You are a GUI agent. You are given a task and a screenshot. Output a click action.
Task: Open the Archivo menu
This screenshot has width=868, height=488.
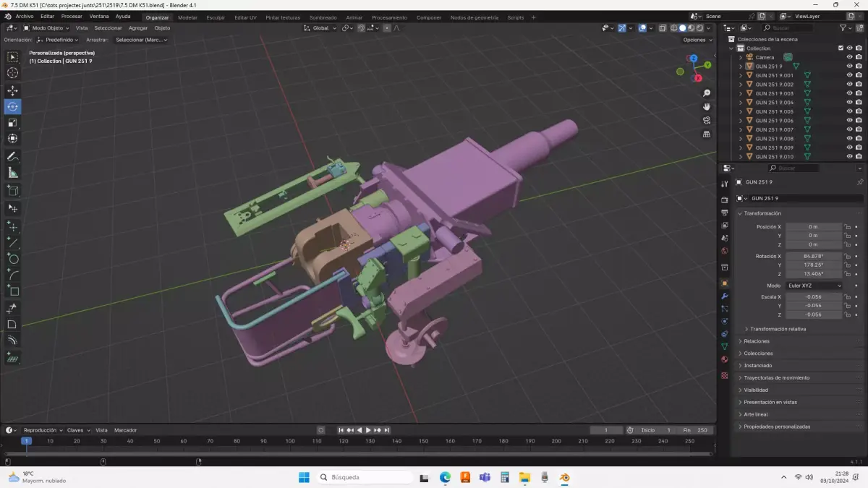pos(24,17)
